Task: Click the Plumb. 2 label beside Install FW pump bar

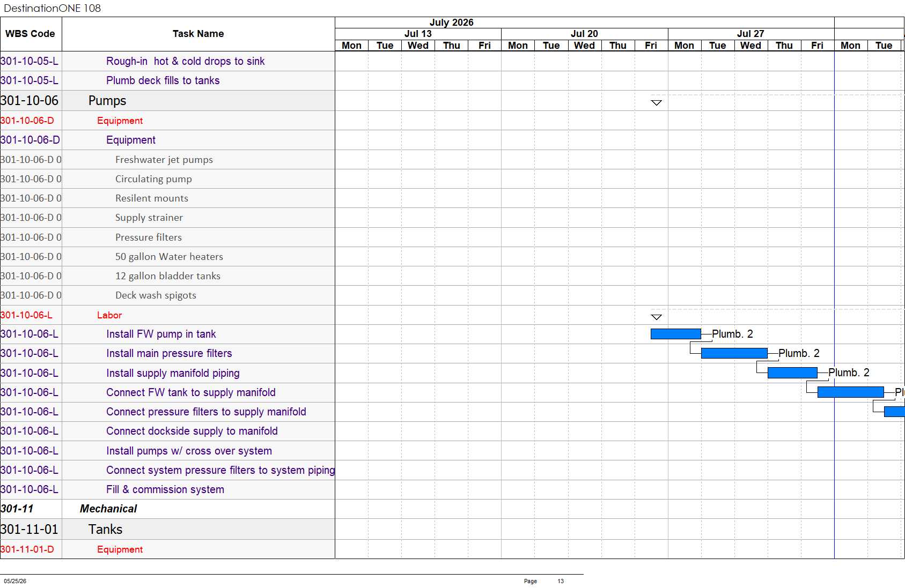Action: click(x=732, y=334)
